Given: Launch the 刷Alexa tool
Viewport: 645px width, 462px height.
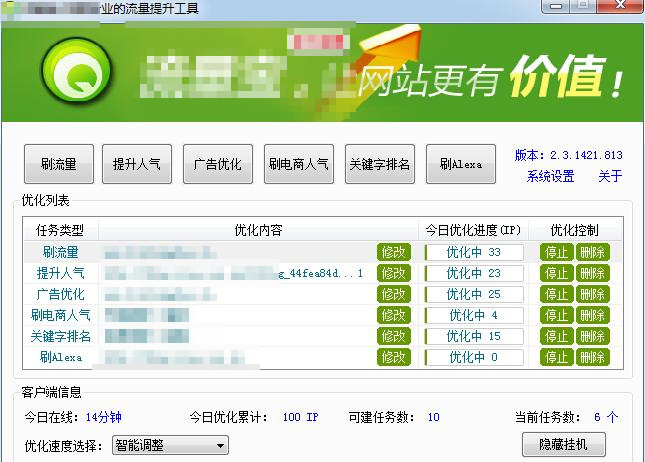Looking at the screenshot, I should pos(460,164).
